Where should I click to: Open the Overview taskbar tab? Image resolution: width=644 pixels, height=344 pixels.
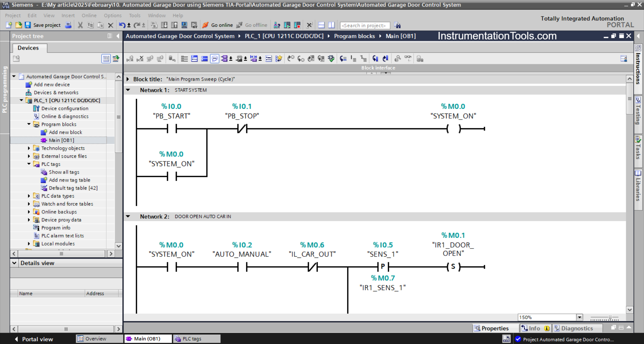pyautogui.click(x=100, y=339)
